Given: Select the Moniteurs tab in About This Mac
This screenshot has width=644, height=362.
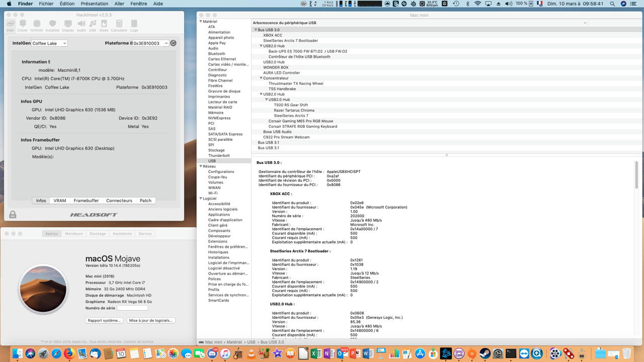Looking at the screenshot, I should 73,234.
